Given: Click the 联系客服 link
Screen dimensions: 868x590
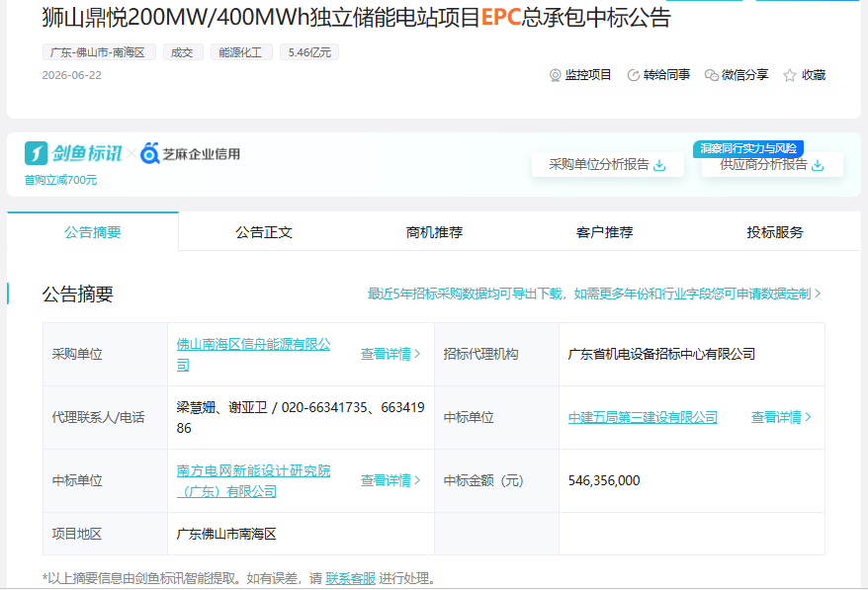Looking at the screenshot, I should (350, 578).
